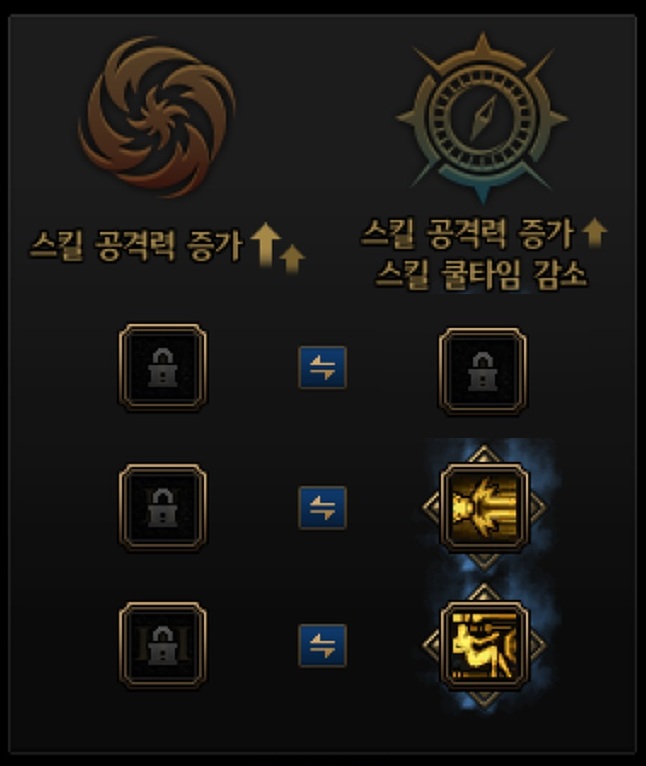Toggle the swap arrows in the third row
The image size is (646, 766).
click(x=323, y=645)
